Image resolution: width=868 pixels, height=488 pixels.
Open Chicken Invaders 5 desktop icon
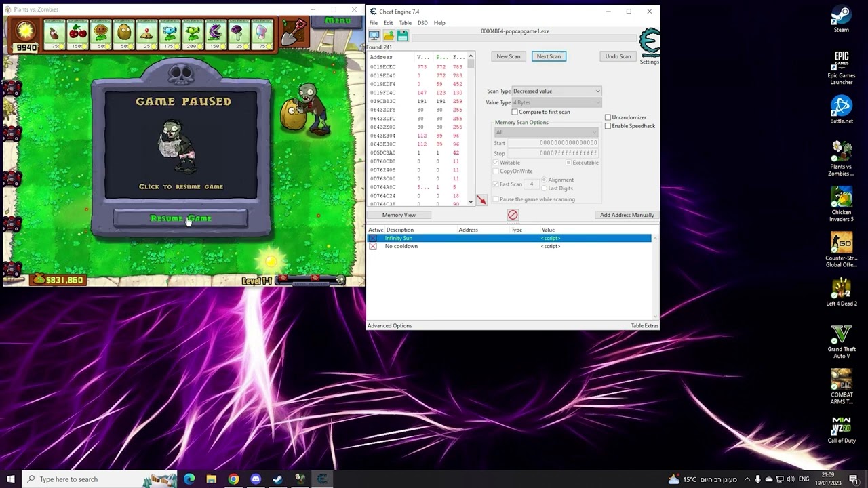842,205
